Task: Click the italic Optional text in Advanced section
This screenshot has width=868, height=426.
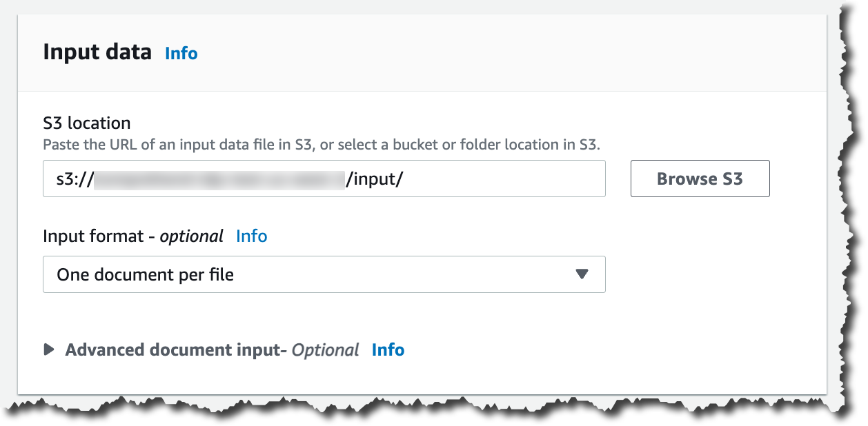Action: click(x=325, y=349)
